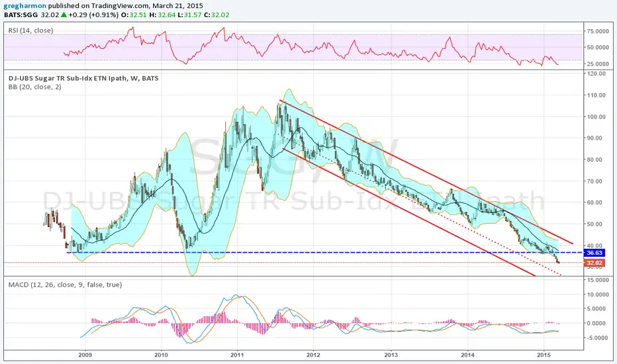Click the 100.00 price axis value

596,117
